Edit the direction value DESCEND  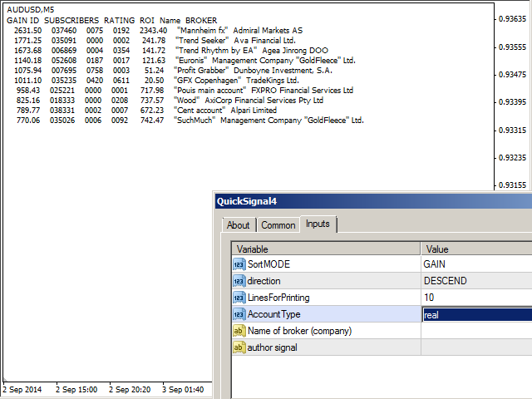coord(476,281)
